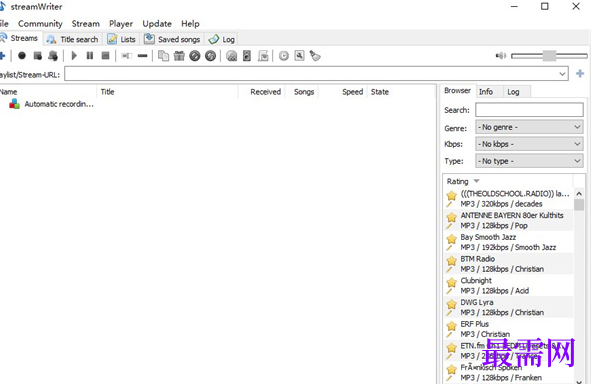Open the Help menu

[190, 23]
